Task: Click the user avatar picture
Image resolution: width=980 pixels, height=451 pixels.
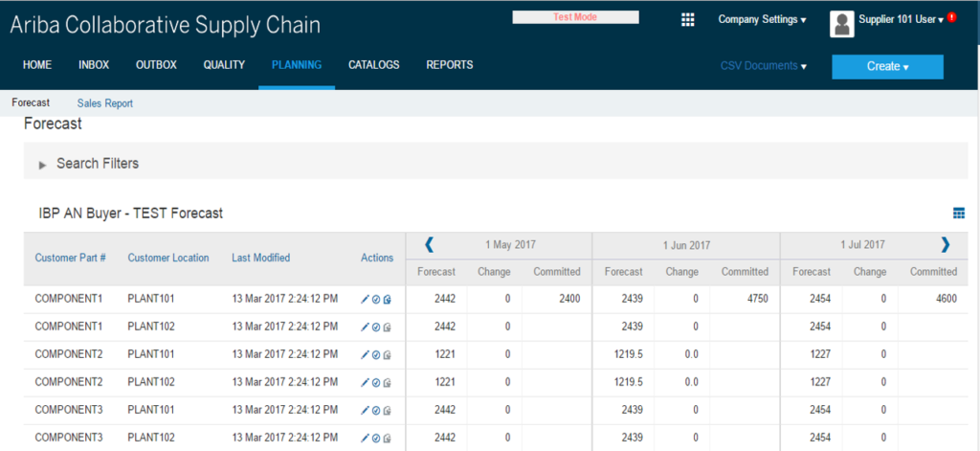Action: pos(842,24)
